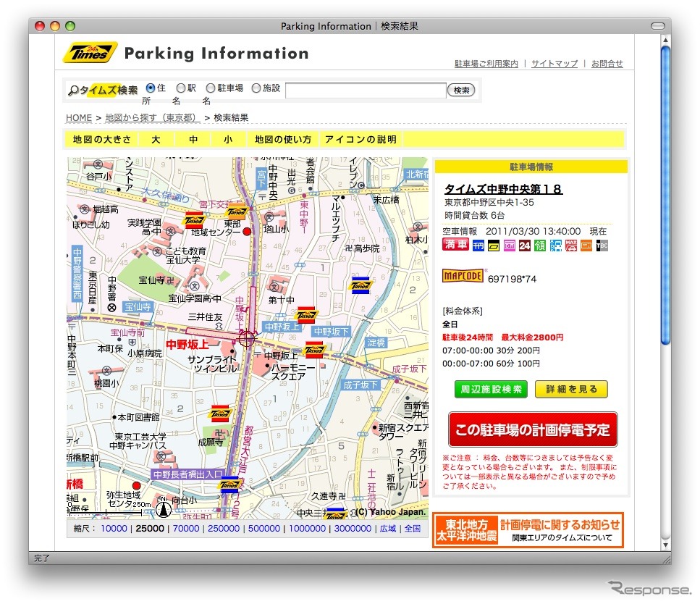The image size is (700, 604).
Task: Click the red 満車 full-status icon
Action: (455, 246)
